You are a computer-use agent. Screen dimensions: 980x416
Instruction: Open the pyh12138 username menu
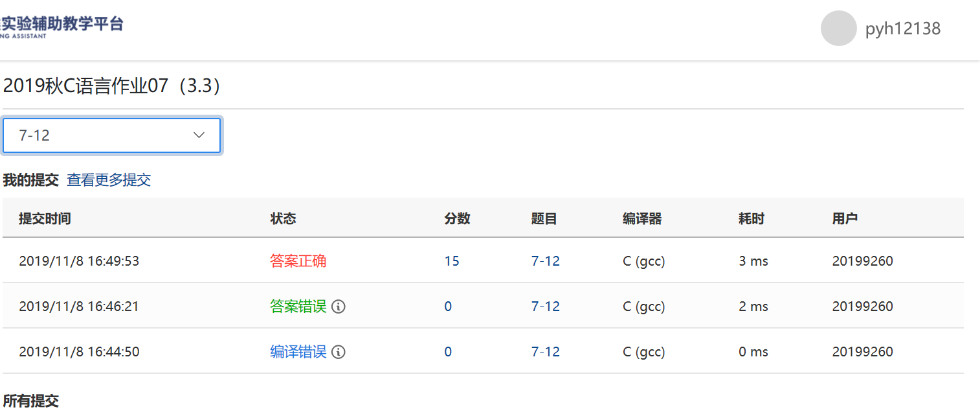(x=902, y=29)
